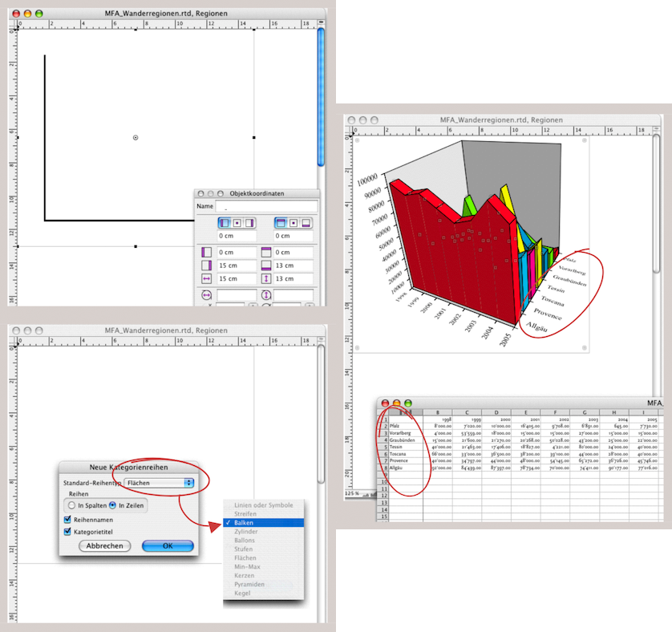Choose Zylinder from the series type list
This screenshot has width=672, height=632.
tap(246, 531)
